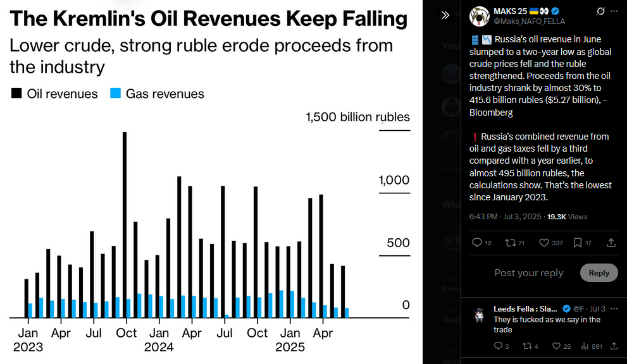
Task: Click the '1,500 billion rubles' axis label
Action: tap(357, 117)
